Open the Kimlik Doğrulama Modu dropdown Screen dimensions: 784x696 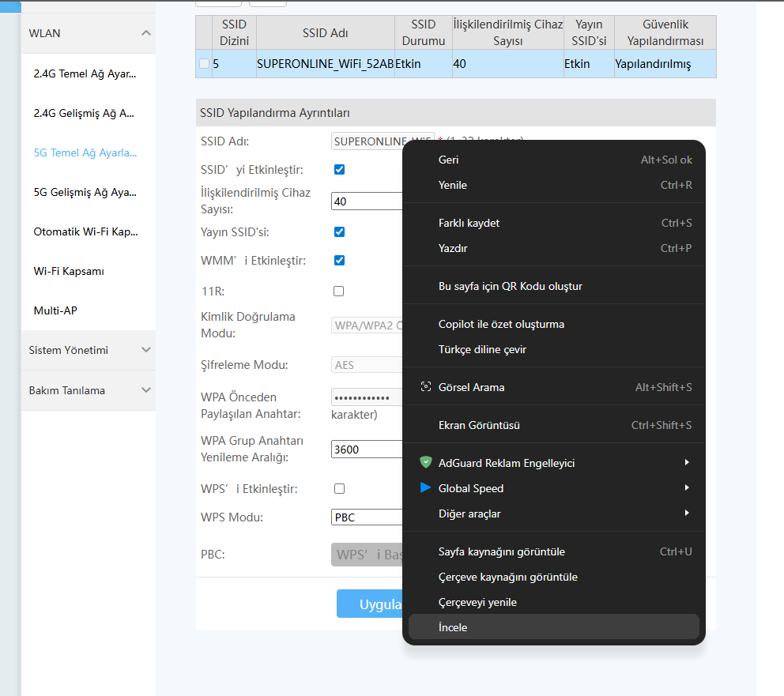[367, 325]
